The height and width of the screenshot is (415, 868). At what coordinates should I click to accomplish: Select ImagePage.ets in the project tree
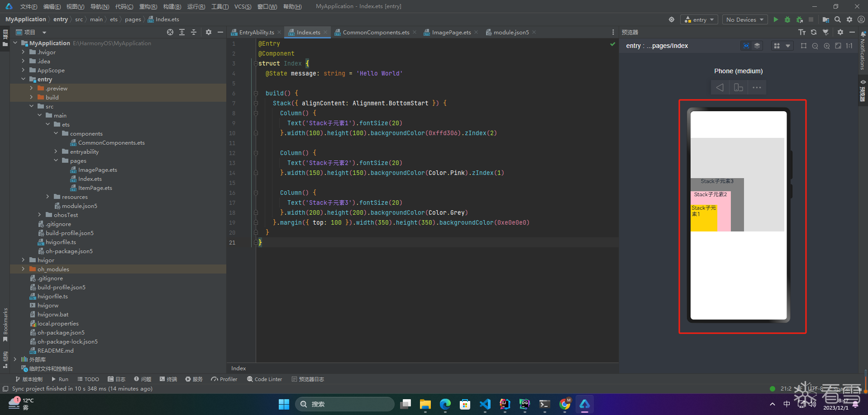(x=97, y=170)
